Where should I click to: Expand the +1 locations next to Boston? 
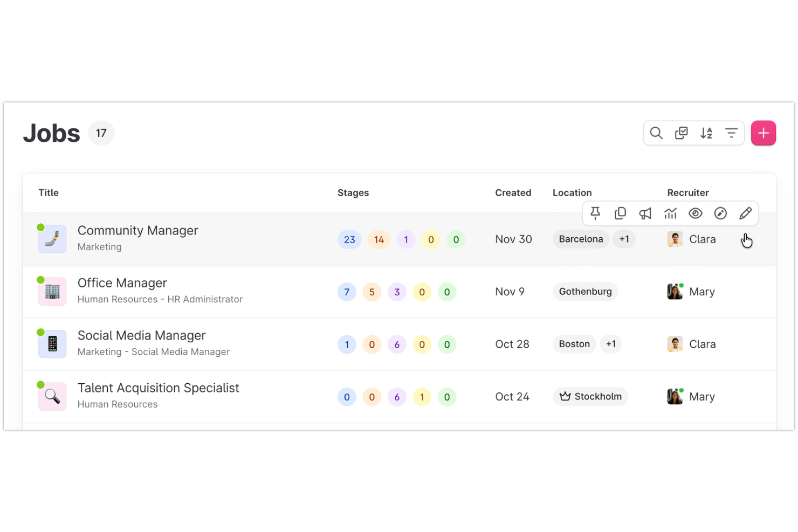pyautogui.click(x=611, y=344)
